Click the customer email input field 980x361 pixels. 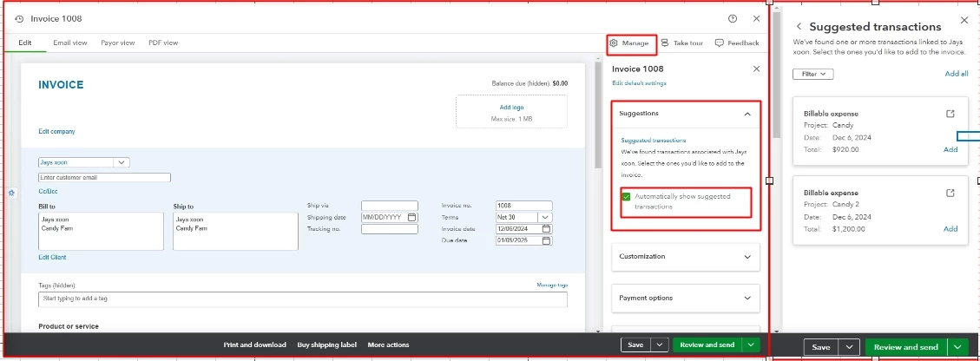[104, 177]
